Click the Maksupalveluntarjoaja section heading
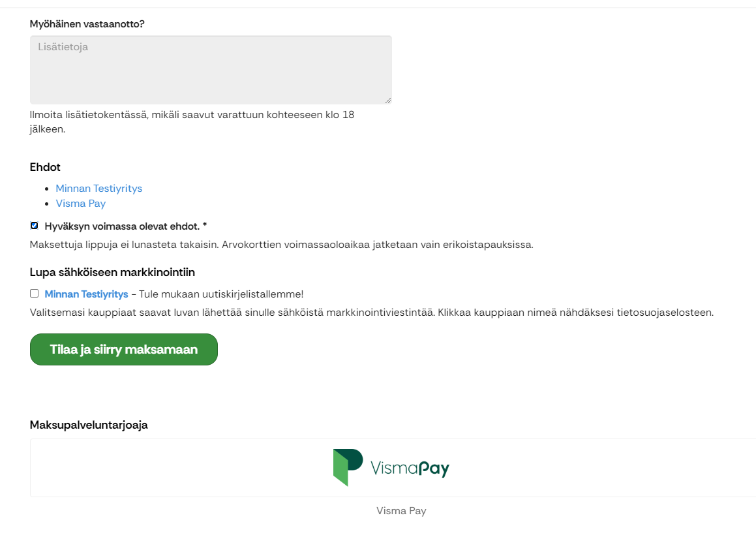Image resolution: width=756 pixels, height=539 pixels. (89, 425)
